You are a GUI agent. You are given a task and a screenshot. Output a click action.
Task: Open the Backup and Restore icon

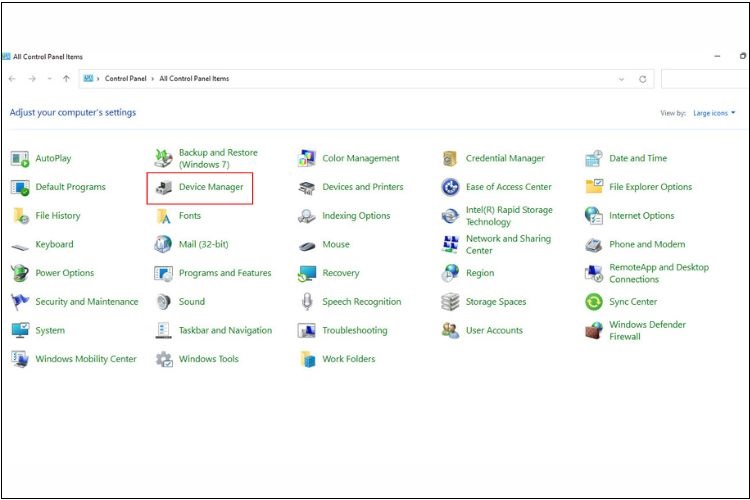pos(163,158)
